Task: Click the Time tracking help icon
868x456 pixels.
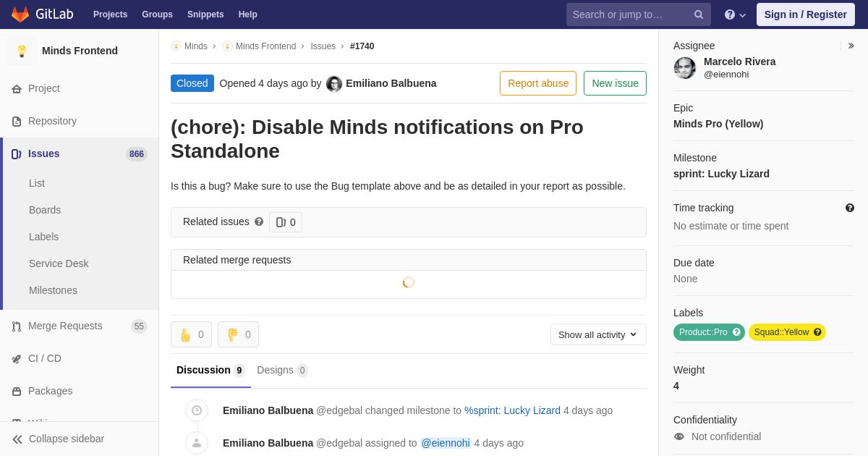Action: [850, 208]
